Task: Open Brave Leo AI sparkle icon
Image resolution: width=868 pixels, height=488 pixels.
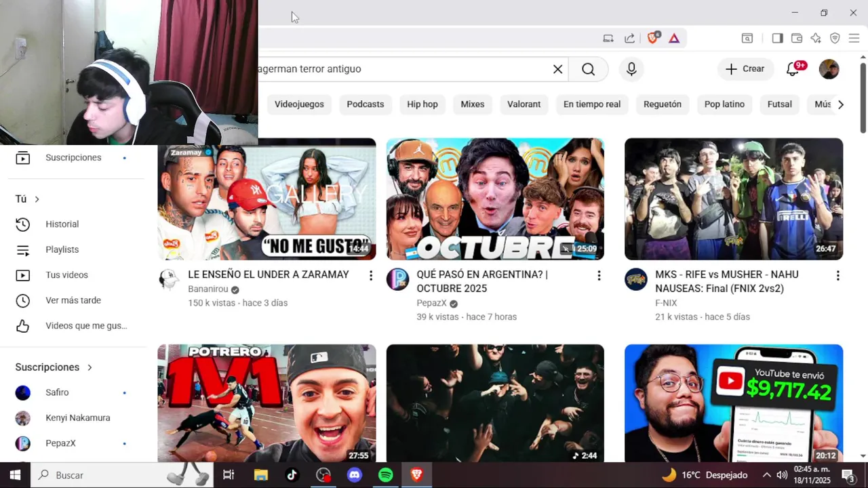Action: click(x=816, y=39)
